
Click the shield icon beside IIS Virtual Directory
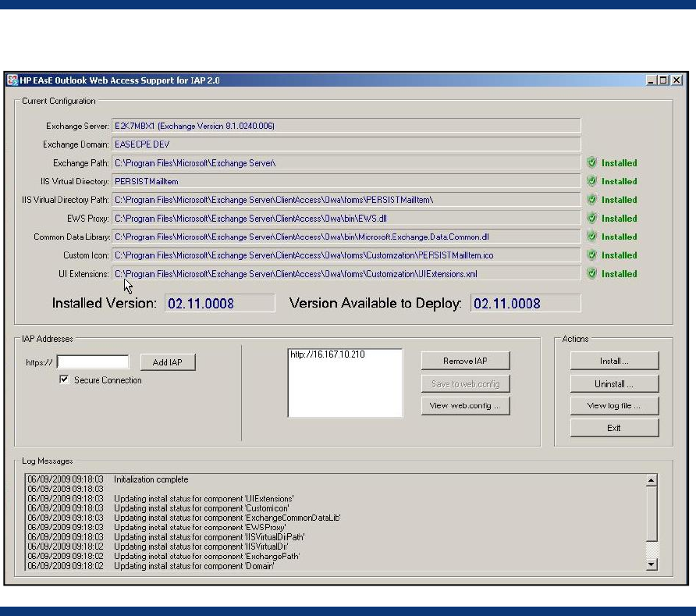coord(591,181)
